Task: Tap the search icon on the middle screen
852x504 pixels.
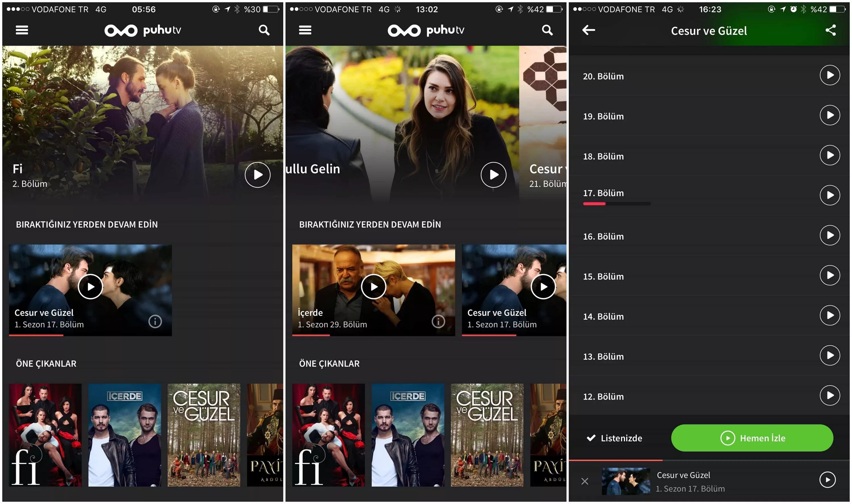Action: tap(547, 30)
